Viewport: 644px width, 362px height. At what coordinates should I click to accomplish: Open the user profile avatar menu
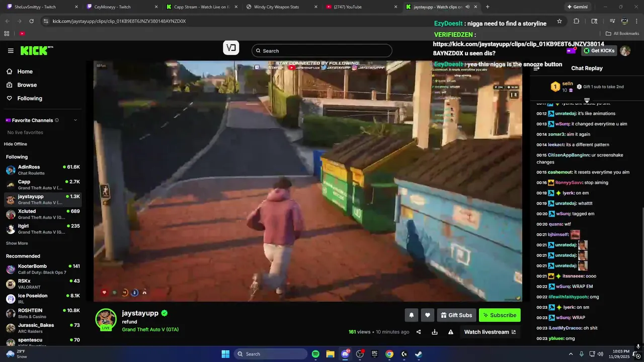click(625, 51)
